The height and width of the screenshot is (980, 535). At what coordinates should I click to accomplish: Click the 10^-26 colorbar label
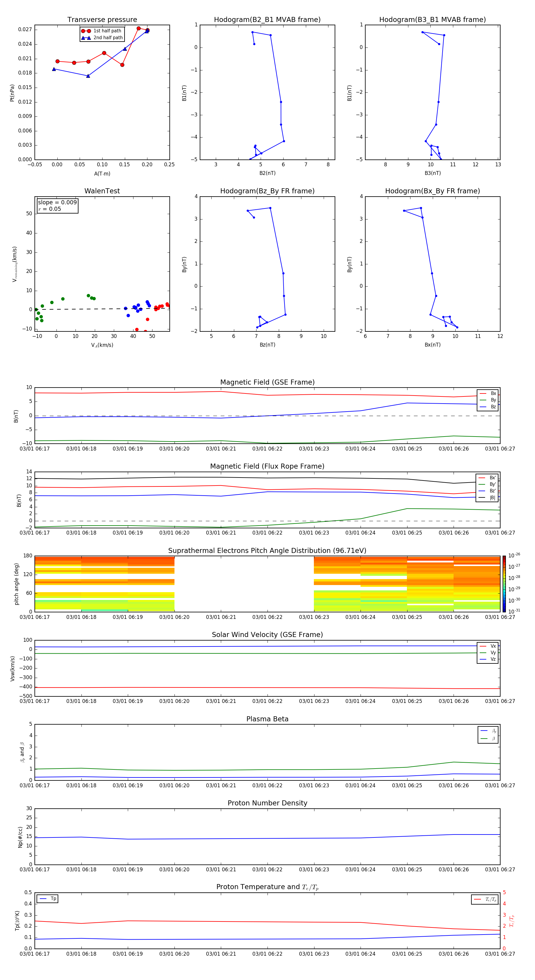tap(514, 555)
